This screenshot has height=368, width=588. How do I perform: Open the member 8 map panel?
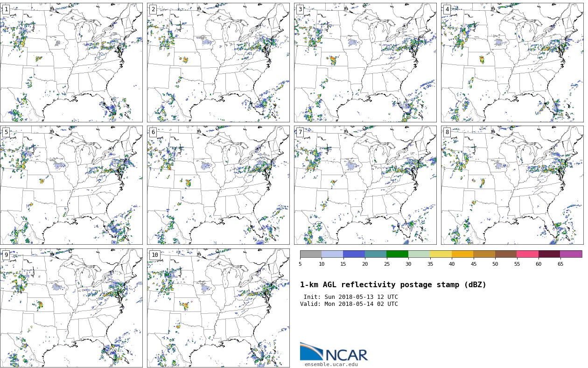[x=512, y=185]
